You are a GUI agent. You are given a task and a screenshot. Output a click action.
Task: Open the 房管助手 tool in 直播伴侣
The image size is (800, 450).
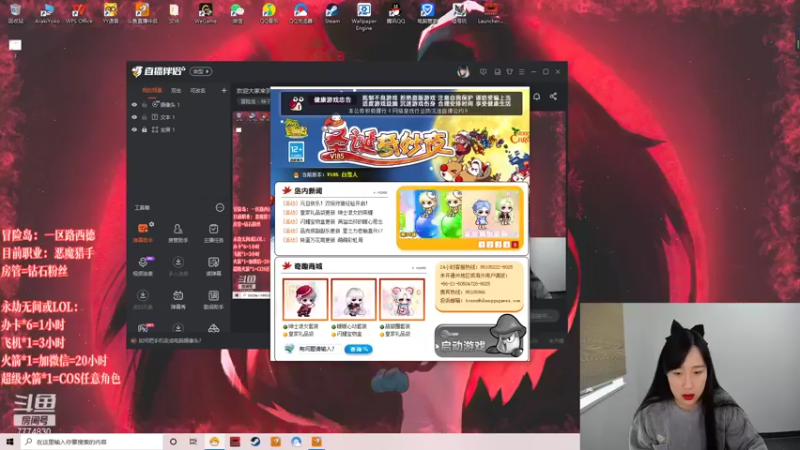[x=178, y=232]
